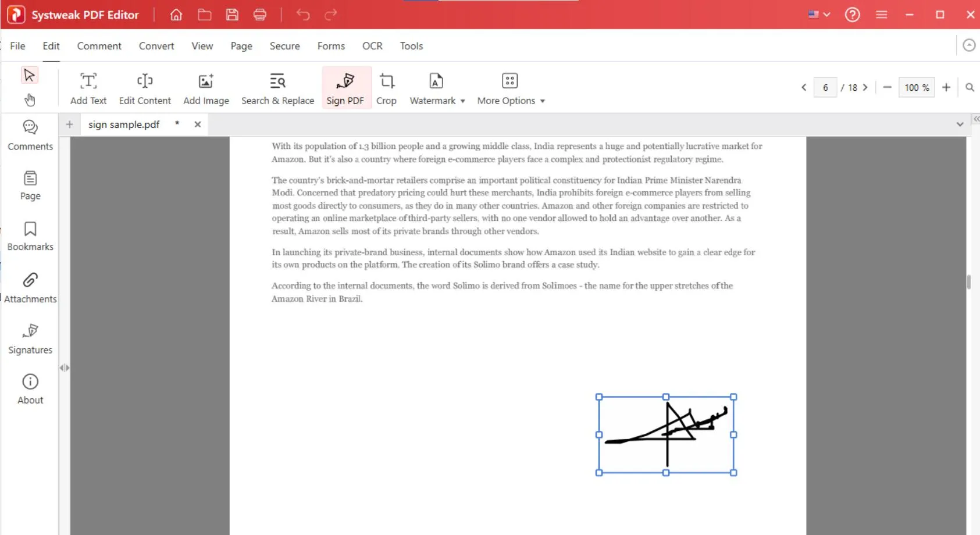Viewport: 980px width, 535px height.
Task: Click the page number input field
Action: tap(825, 87)
